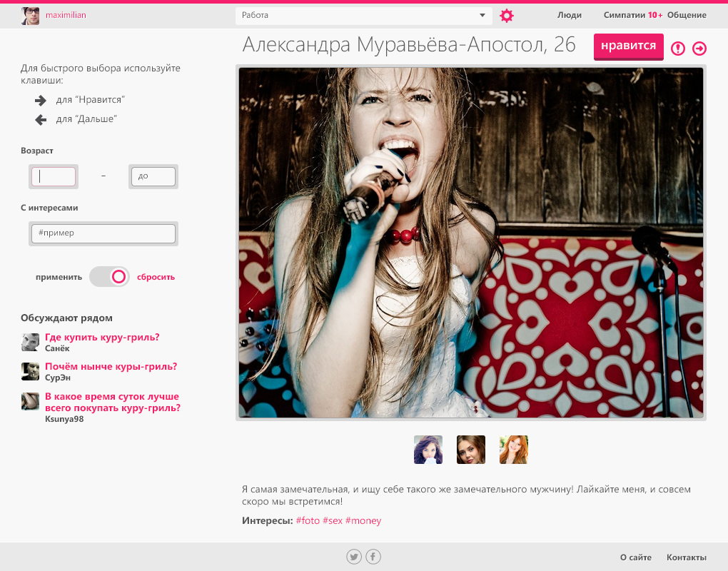
Task: Click the main profile photo
Action: pos(471,243)
